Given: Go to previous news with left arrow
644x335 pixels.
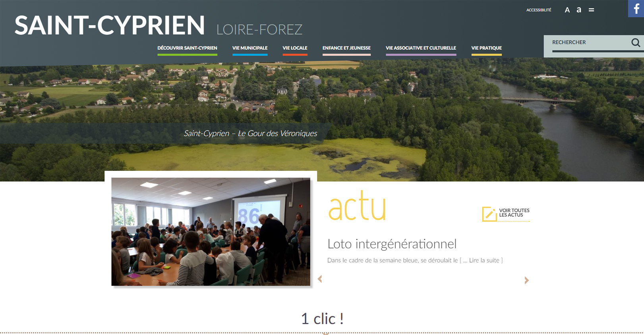Looking at the screenshot, I should tap(320, 279).
